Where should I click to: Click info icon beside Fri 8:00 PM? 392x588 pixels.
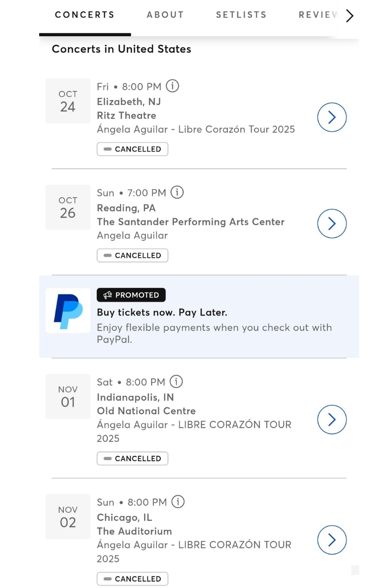(x=172, y=86)
